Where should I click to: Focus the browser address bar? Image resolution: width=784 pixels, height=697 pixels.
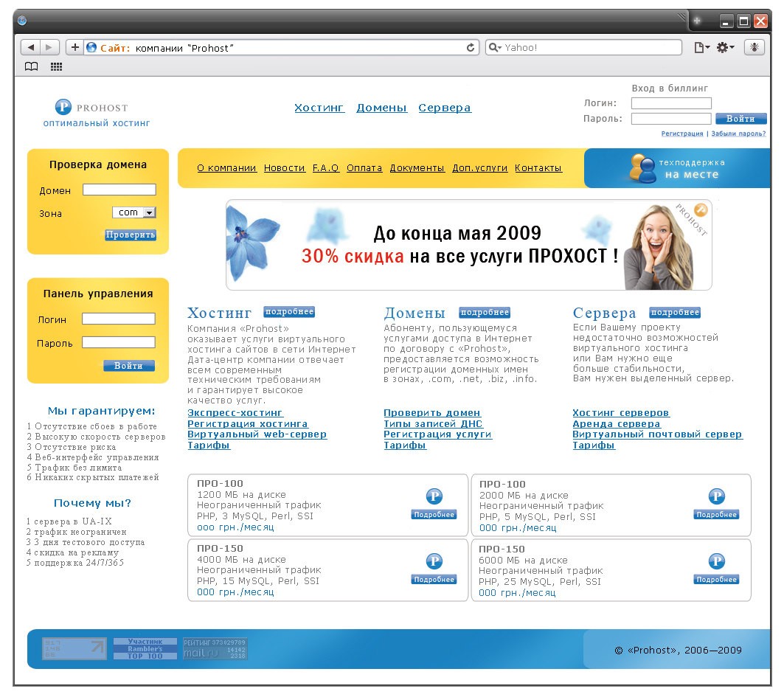coord(281,47)
